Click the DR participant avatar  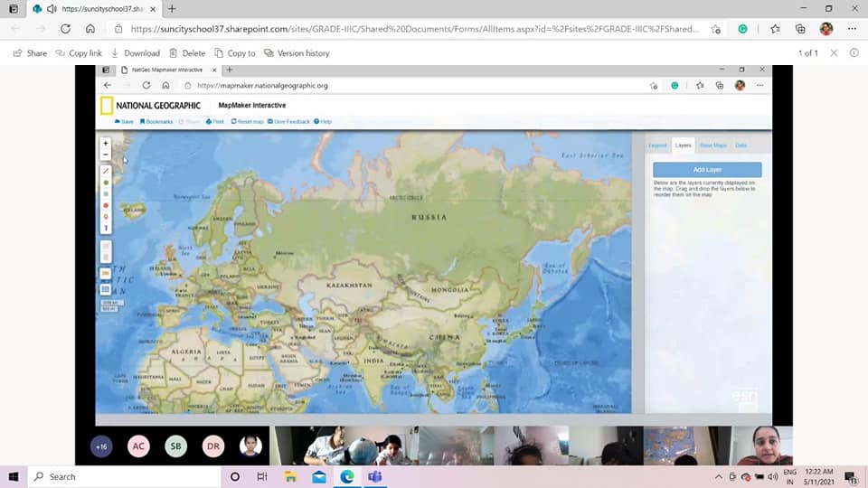coord(213,446)
